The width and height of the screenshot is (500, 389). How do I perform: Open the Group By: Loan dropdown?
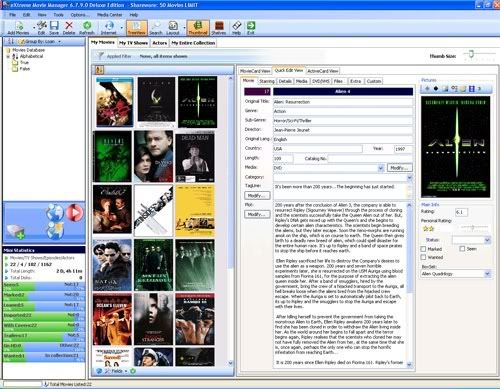(x=60, y=41)
